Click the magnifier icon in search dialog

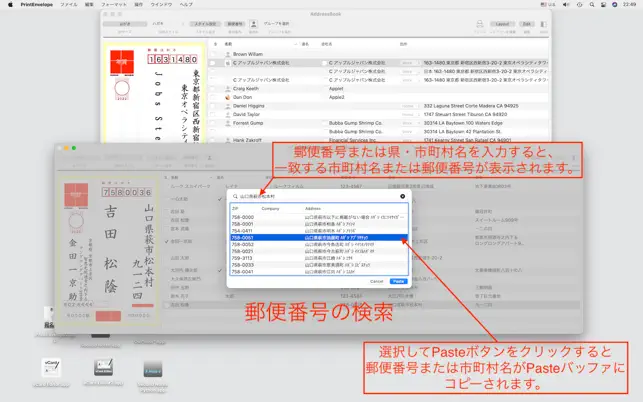(x=235, y=196)
